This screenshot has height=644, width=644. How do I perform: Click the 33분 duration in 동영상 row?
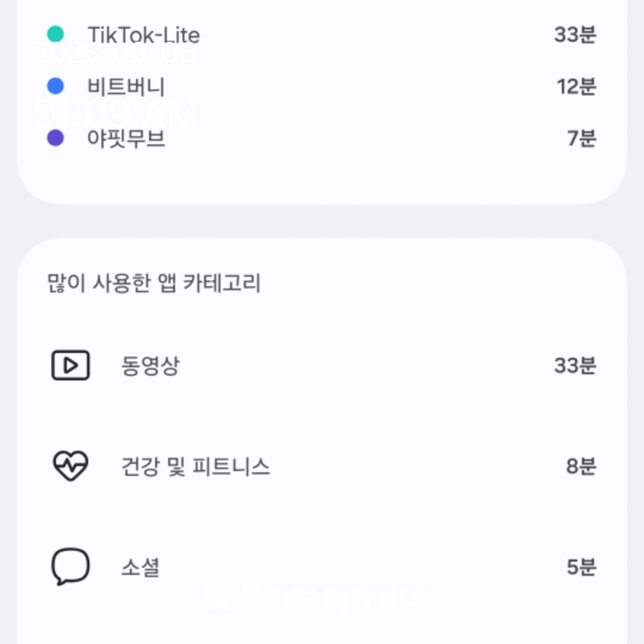pos(575,366)
